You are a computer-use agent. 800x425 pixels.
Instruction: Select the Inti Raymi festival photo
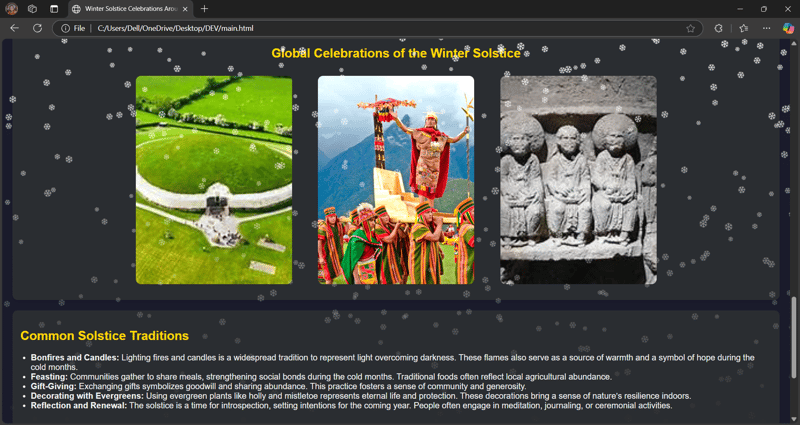(x=396, y=180)
